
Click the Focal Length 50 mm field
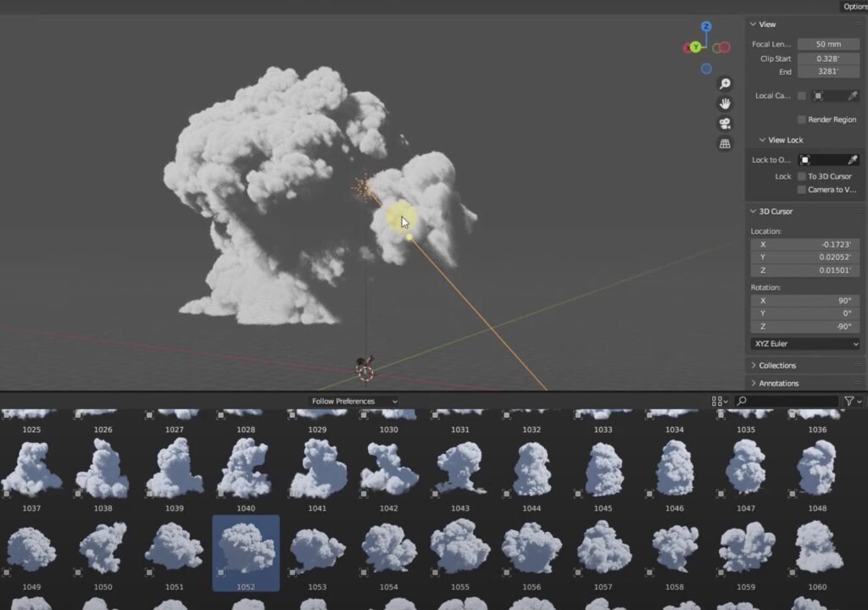[x=828, y=44]
